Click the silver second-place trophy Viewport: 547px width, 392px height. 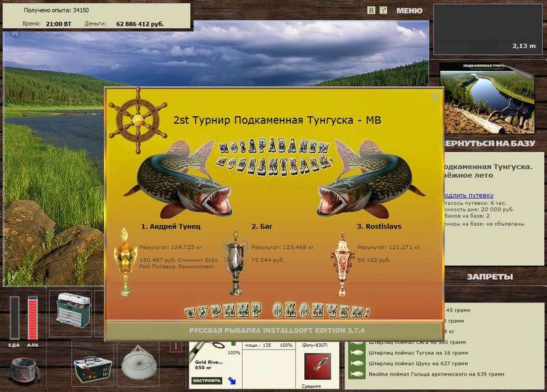pyautogui.click(x=235, y=263)
